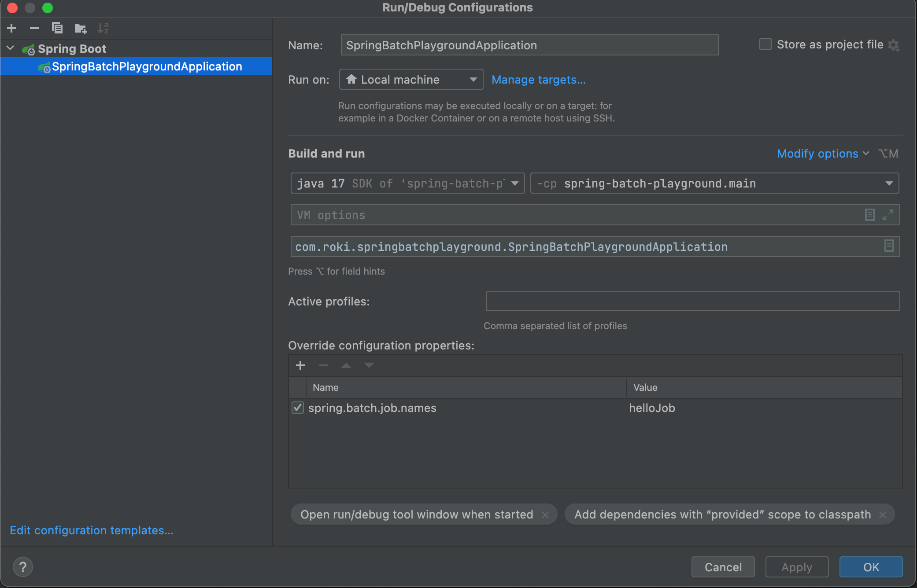Image resolution: width=917 pixels, height=588 pixels.
Task: Collapse the Spring Boot tree node
Action: [11, 48]
